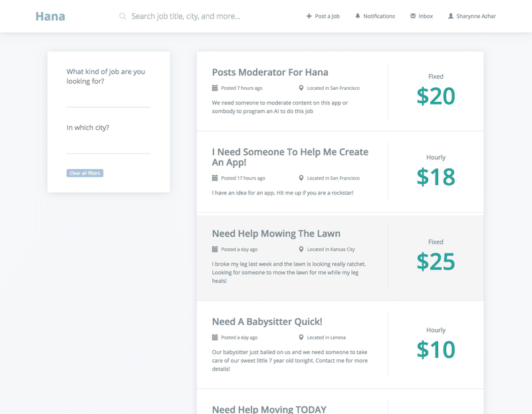Go to the Hana home logo
Viewport: 532px width, 414px height.
(x=51, y=16)
